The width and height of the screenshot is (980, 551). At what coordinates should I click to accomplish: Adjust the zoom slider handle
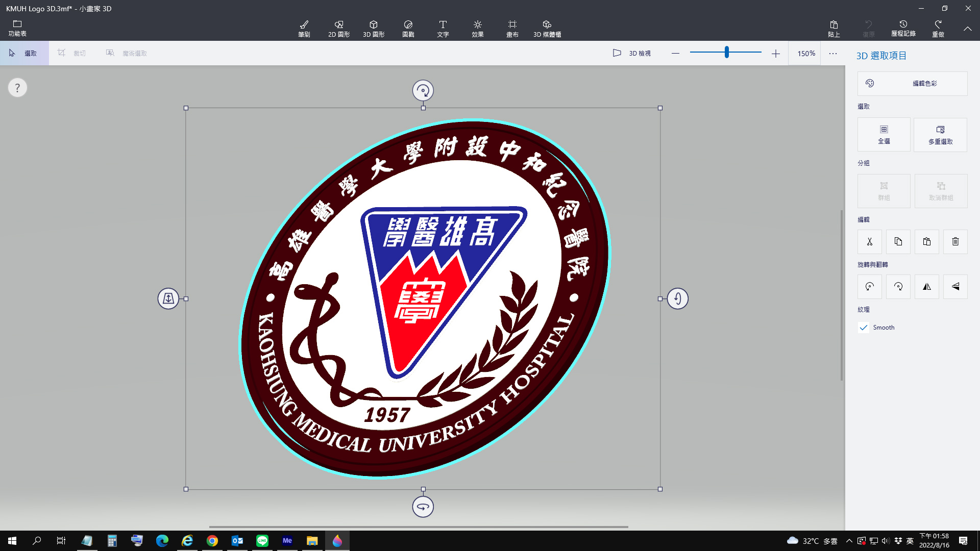point(726,52)
